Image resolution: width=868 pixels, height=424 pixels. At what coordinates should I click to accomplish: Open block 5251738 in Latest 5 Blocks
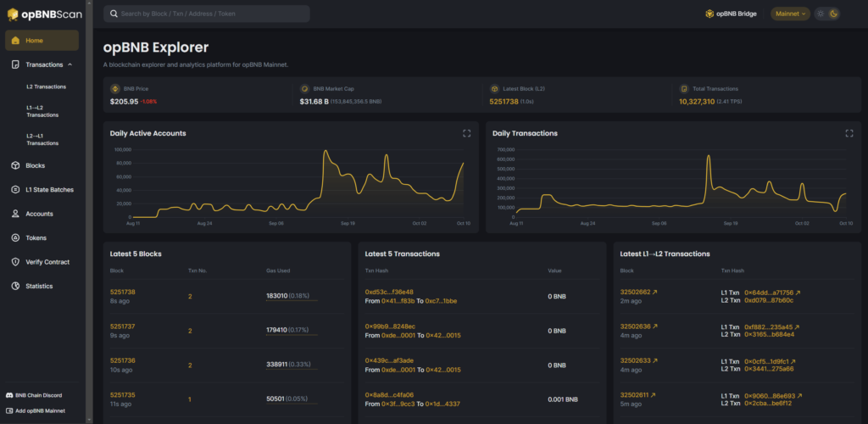click(x=123, y=293)
